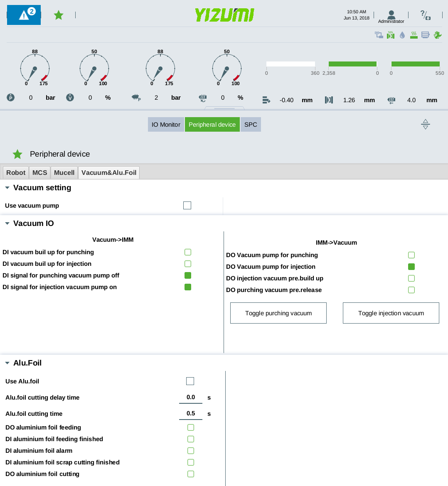The width and height of the screenshot is (448, 486).
Task: Open the Administrator user profile
Action: [x=391, y=17]
